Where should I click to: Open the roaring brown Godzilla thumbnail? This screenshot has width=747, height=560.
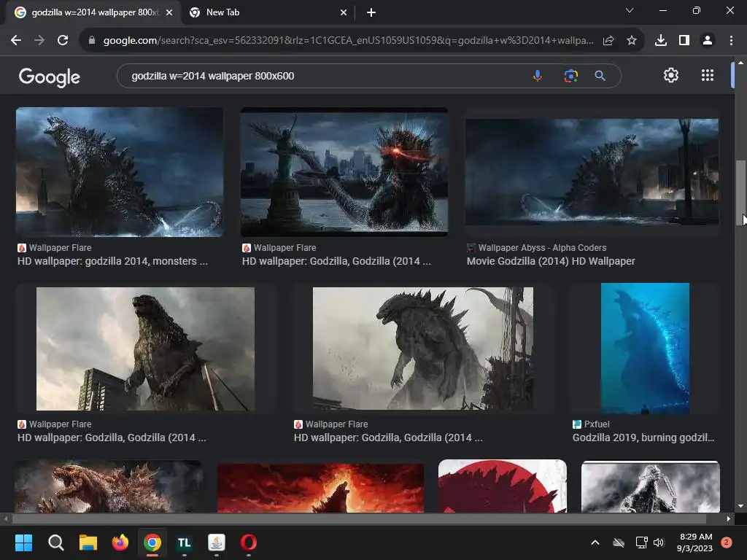(108, 486)
